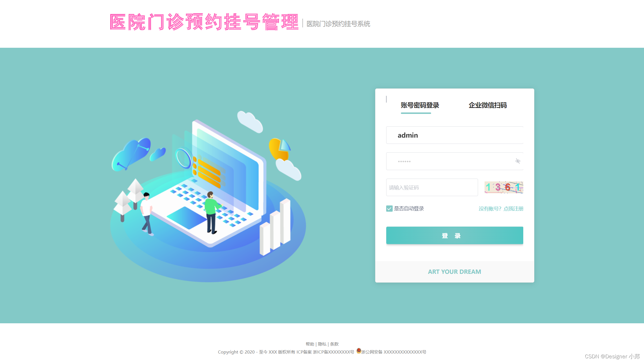Click the captcha image to refresh 1361
Viewport: 644px width, 362px height.
[x=504, y=187]
